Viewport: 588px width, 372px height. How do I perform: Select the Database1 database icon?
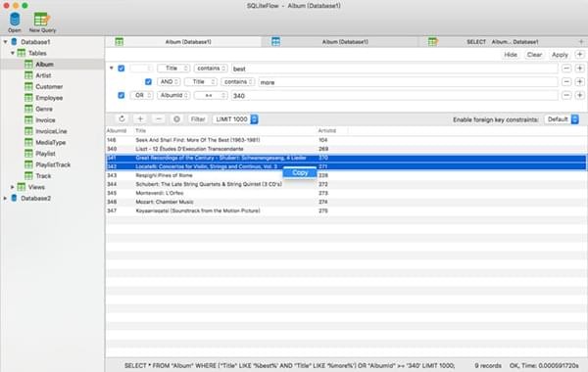coord(14,42)
